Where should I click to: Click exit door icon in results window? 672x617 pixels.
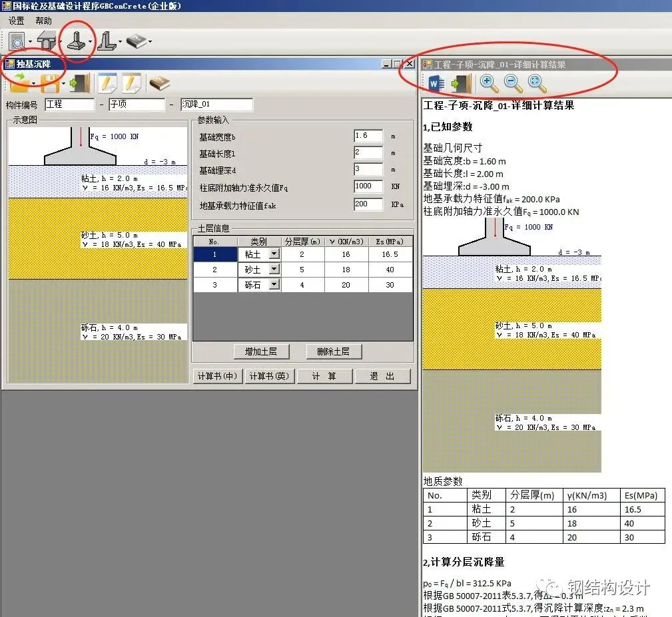[461, 83]
